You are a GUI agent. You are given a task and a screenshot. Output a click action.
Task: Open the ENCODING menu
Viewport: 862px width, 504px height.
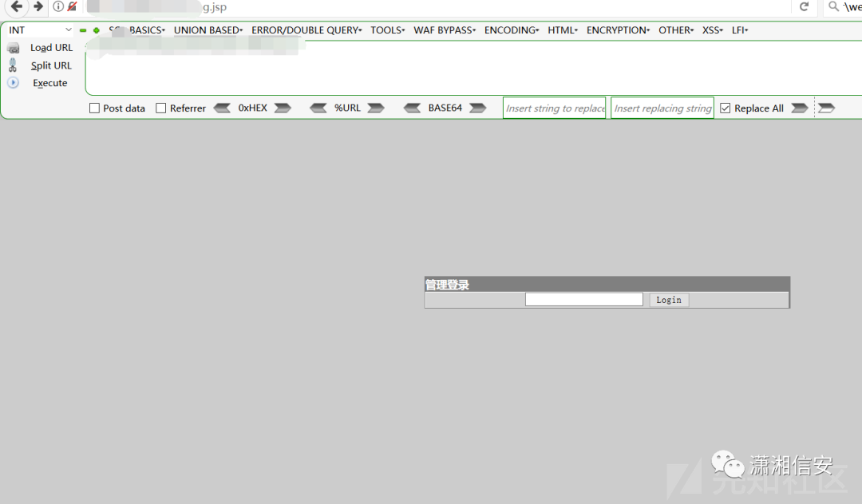512,30
